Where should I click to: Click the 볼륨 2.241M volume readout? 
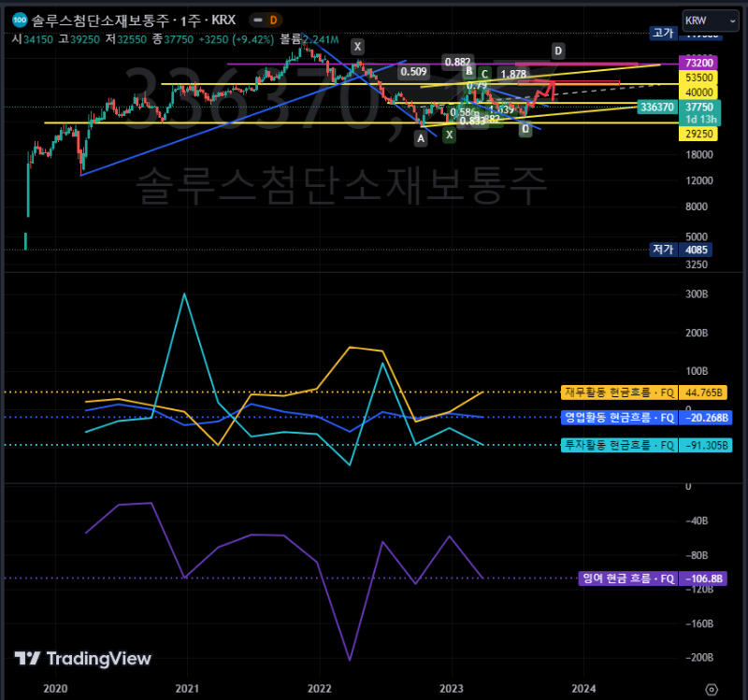309,39
